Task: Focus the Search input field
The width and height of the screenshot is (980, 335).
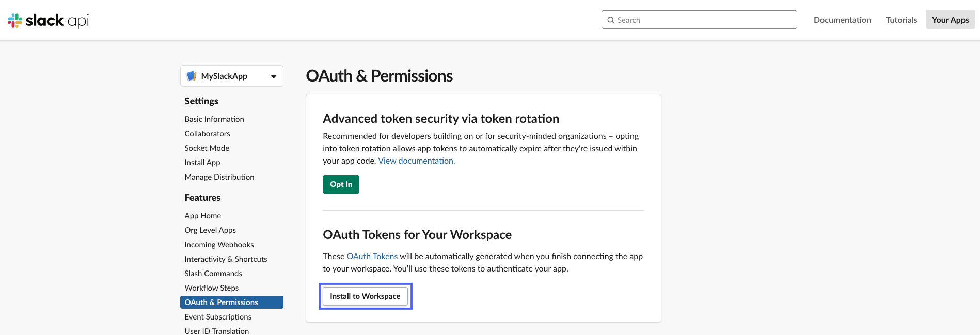Action: click(702, 20)
